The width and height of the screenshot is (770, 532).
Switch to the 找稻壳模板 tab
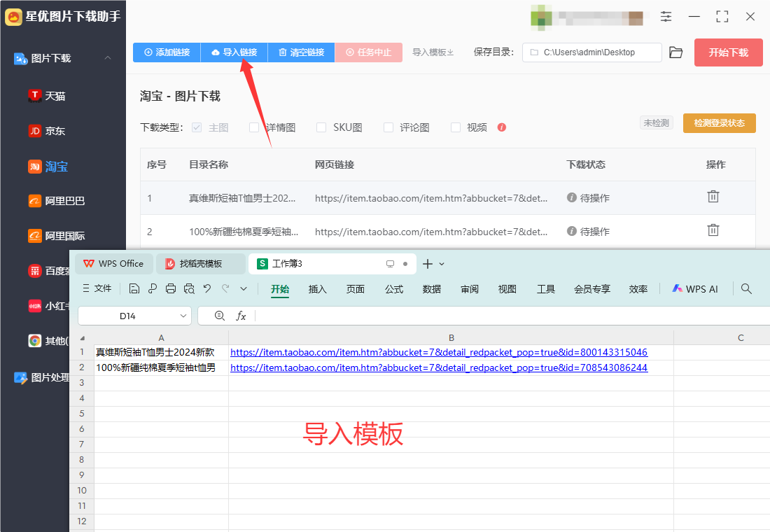click(201, 264)
